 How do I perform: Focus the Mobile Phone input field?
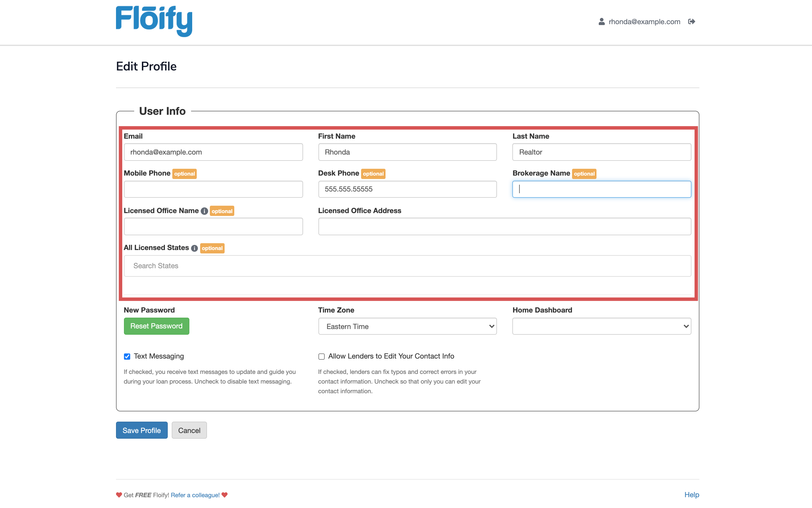pos(213,189)
